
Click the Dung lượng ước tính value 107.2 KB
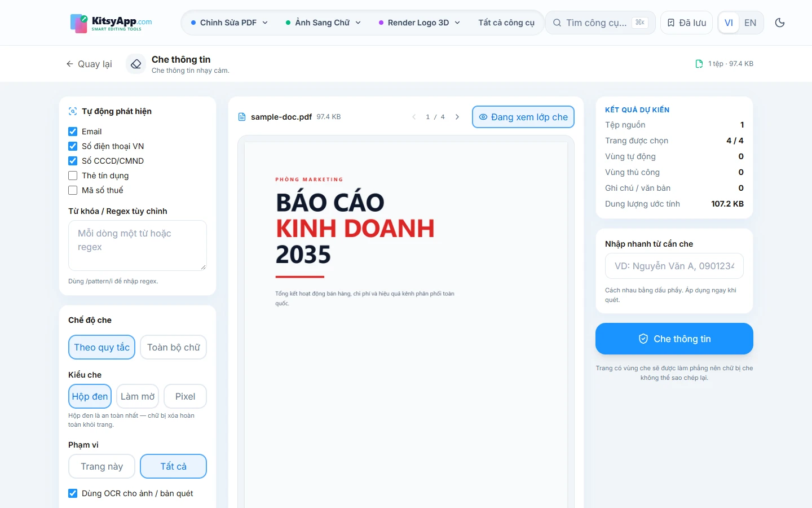click(x=727, y=204)
